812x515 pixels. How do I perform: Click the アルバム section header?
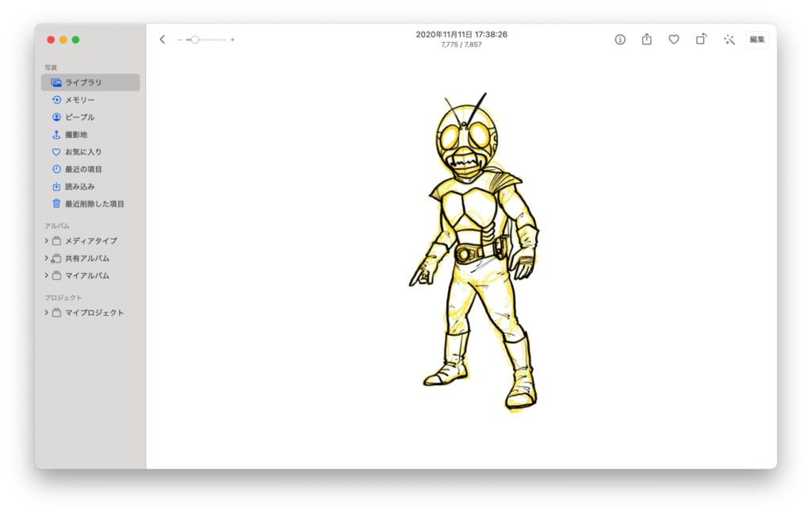point(57,226)
